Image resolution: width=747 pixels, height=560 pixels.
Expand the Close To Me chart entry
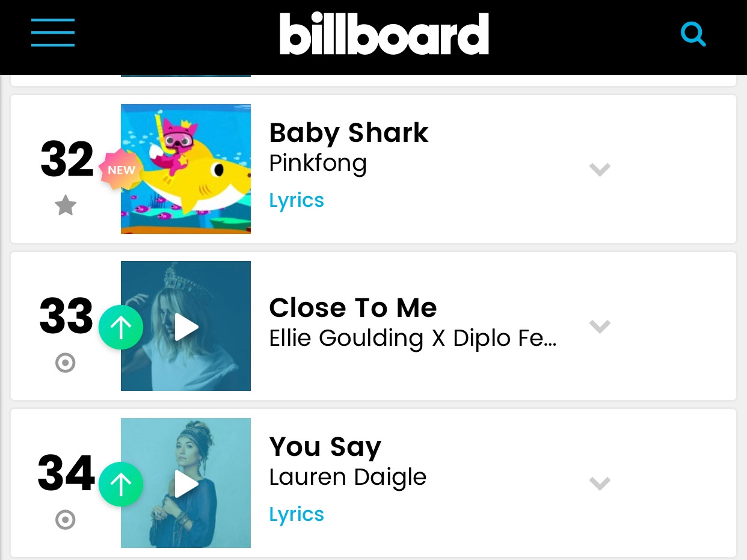click(600, 327)
